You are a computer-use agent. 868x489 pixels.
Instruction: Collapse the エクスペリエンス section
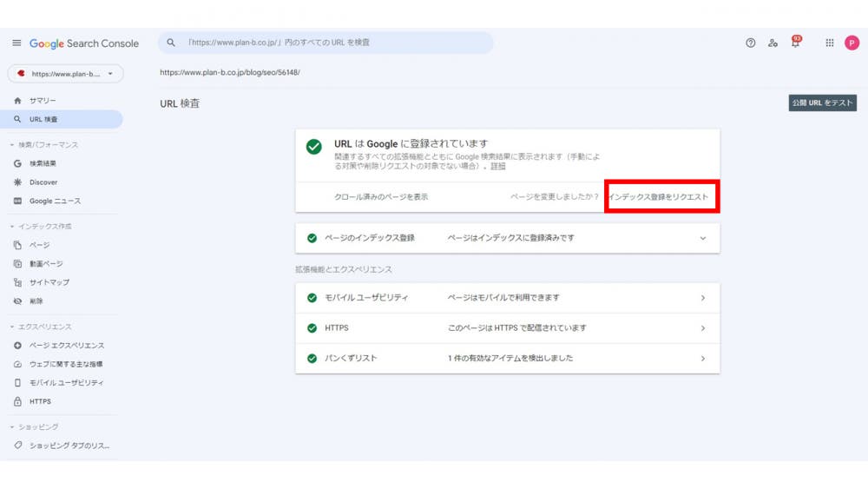[x=12, y=327]
